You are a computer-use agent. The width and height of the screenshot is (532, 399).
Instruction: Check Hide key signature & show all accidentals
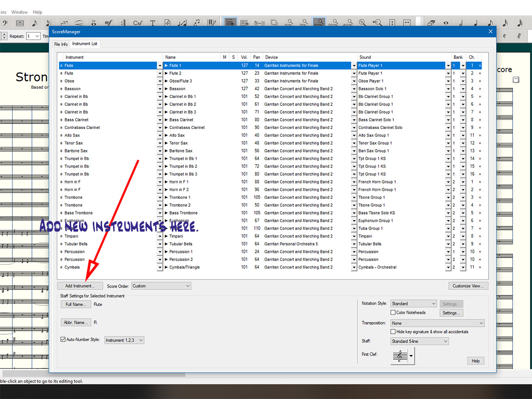(393, 332)
